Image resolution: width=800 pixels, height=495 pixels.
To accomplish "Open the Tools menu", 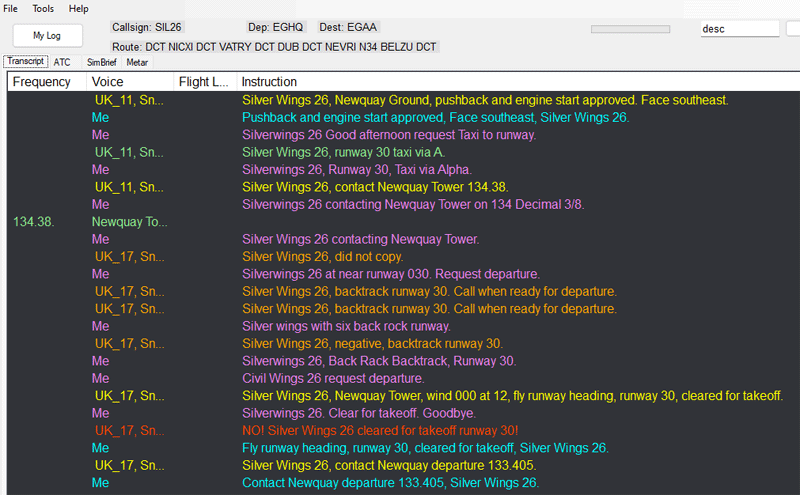I will click(x=43, y=8).
